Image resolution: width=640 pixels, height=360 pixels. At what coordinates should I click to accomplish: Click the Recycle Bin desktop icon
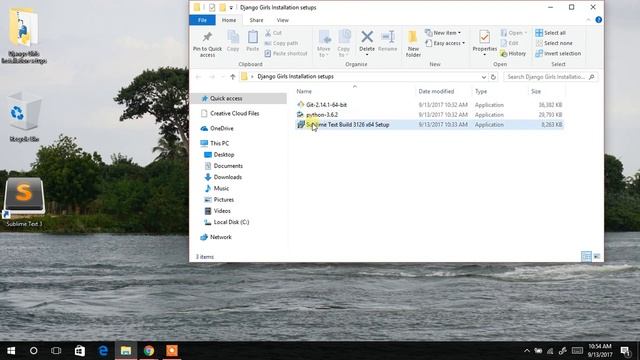[24, 117]
